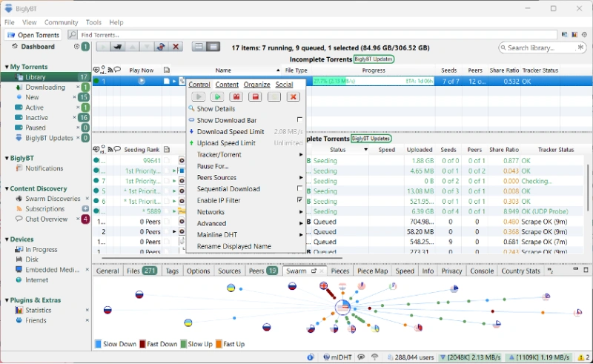Click the force start icon in context menu
This screenshot has height=364, width=593.
coord(216,96)
